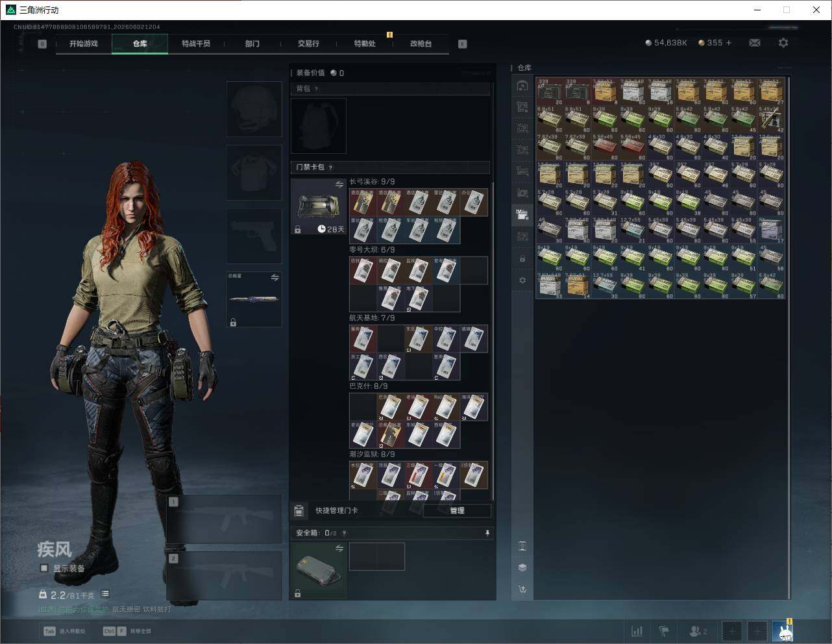Open the settings gear in top bar
832x644 pixels.
(783, 43)
